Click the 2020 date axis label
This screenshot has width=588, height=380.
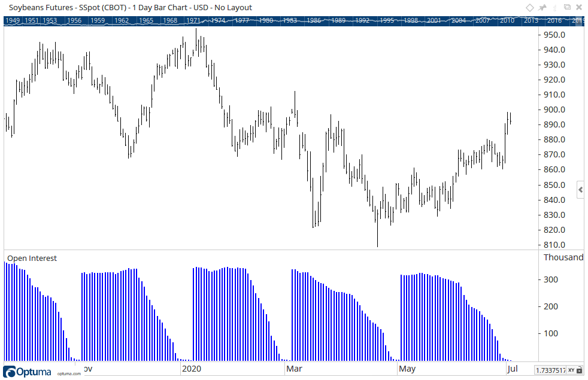pyautogui.click(x=192, y=369)
